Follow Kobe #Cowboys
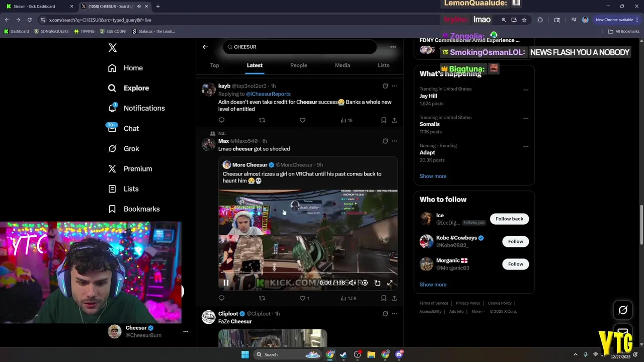The image size is (644, 362). tap(515, 241)
